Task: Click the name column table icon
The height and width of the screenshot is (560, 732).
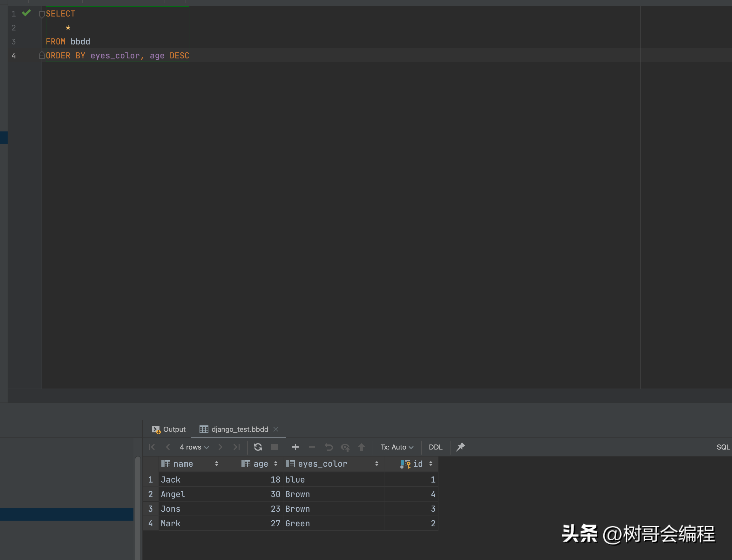Action: (166, 464)
